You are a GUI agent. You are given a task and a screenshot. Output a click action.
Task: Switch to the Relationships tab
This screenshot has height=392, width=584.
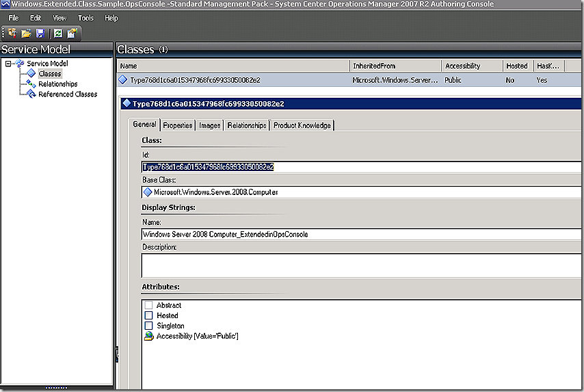point(247,125)
